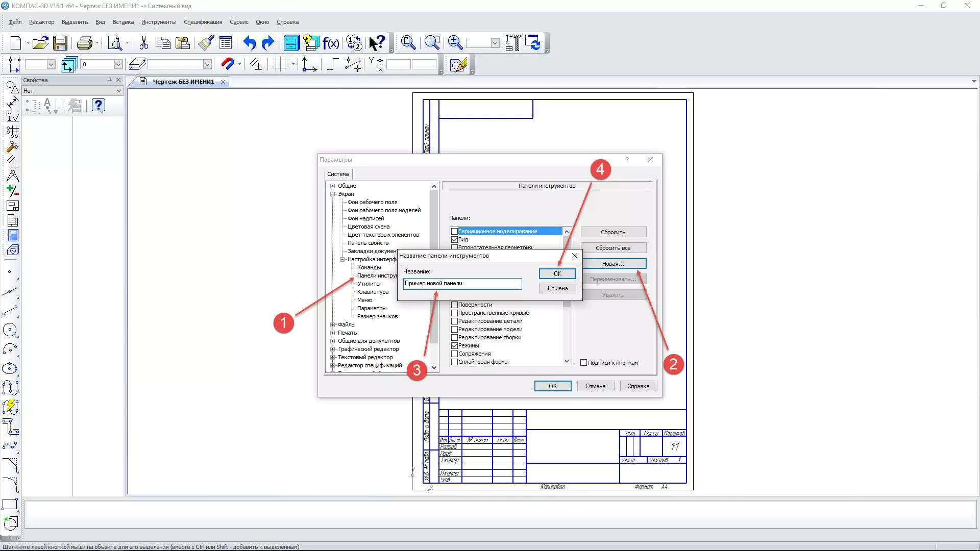The height and width of the screenshot is (551, 980).
Task: Check Вариационное моделирование panel checkbox
Action: coord(454,232)
